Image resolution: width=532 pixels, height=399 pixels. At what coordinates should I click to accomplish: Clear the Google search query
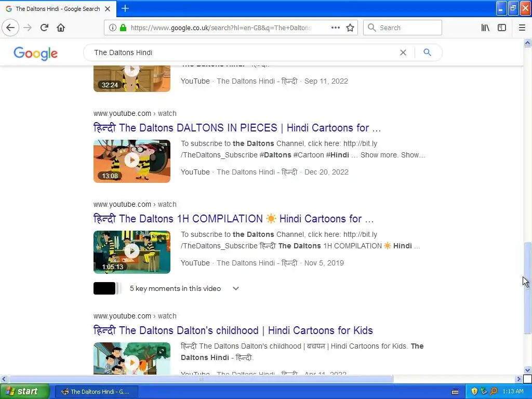click(403, 52)
